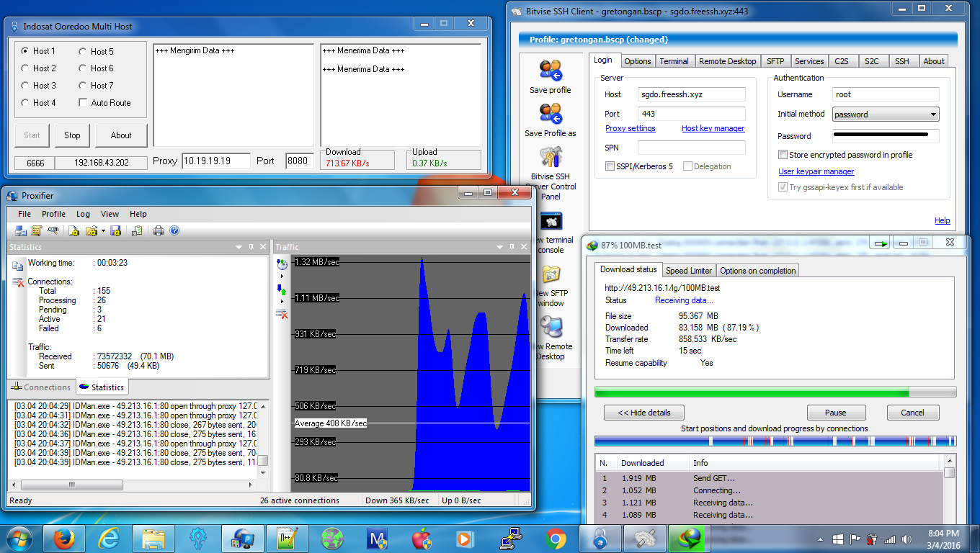Check Store encrypted password in profile

(783, 155)
